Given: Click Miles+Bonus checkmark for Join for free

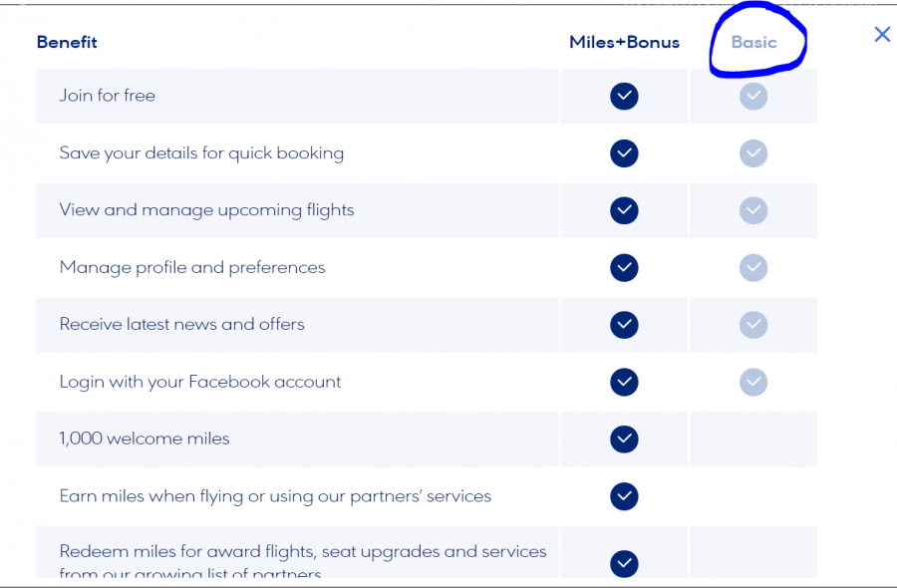Looking at the screenshot, I should (x=624, y=96).
